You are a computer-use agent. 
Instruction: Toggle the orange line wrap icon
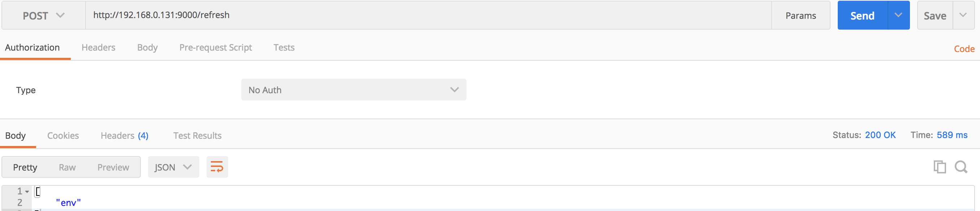(x=217, y=167)
